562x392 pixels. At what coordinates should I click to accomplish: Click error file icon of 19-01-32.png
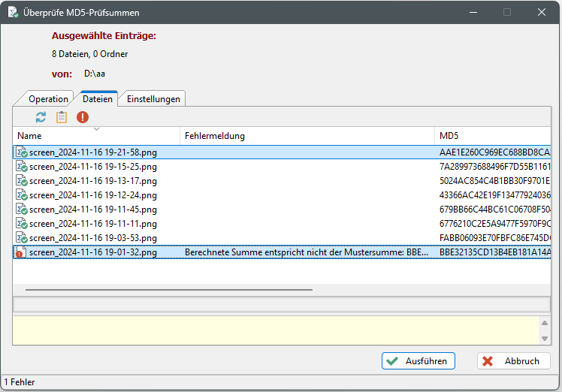click(x=22, y=252)
